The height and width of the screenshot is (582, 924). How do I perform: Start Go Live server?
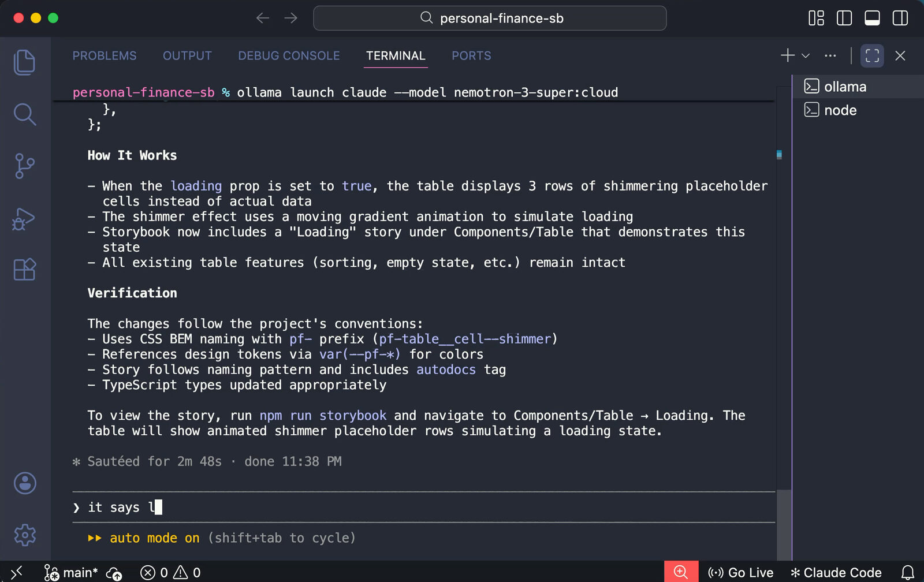click(x=740, y=572)
